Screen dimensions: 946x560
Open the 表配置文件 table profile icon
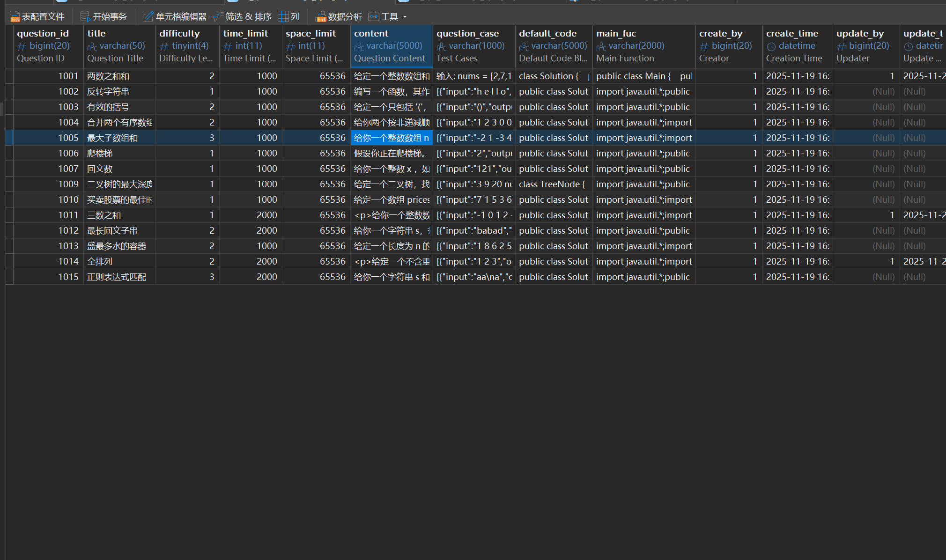15,17
